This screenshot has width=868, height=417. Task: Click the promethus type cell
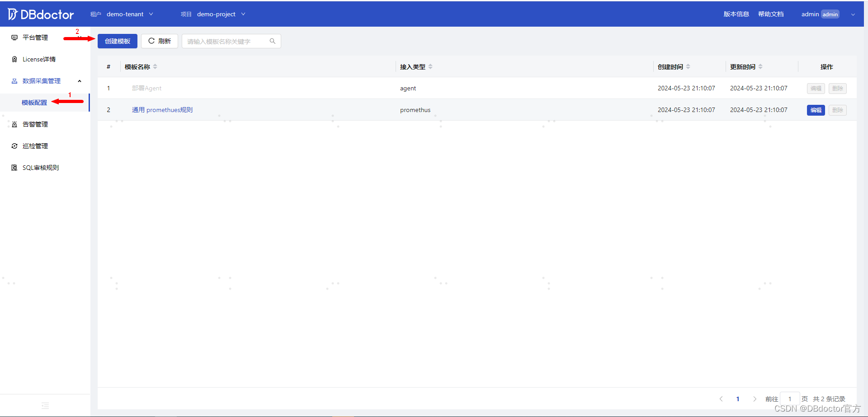tap(415, 110)
